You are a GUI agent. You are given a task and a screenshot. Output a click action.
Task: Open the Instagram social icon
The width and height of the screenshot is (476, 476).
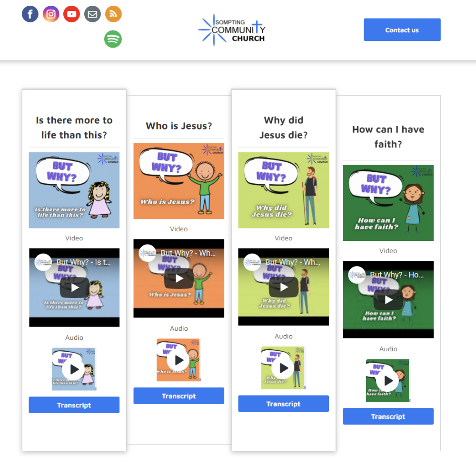pos(51,14)
